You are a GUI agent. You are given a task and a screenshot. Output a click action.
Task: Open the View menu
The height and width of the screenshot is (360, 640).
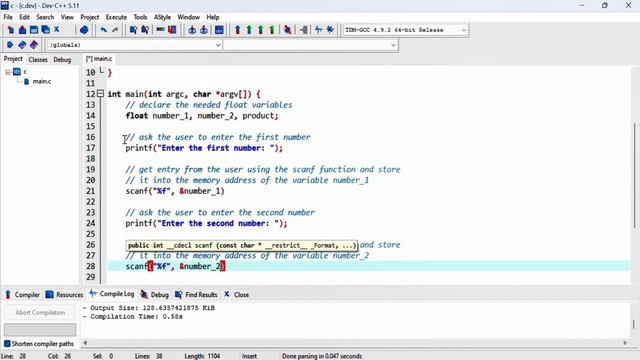point(67,17)
